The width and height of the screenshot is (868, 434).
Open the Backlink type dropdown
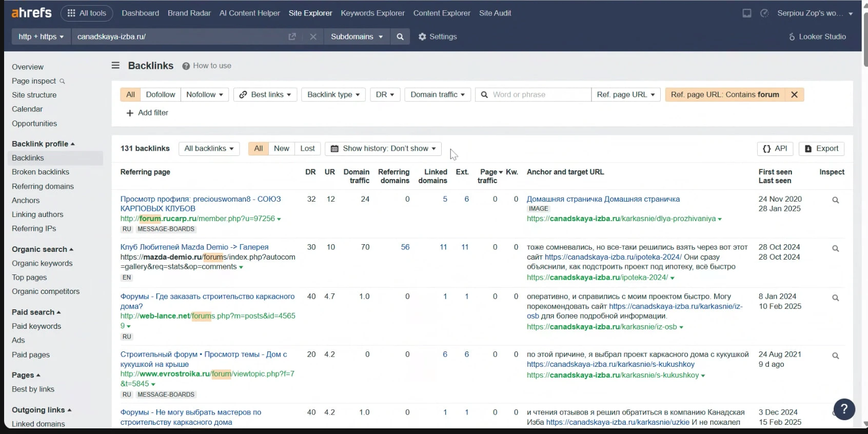click(333, 95)
